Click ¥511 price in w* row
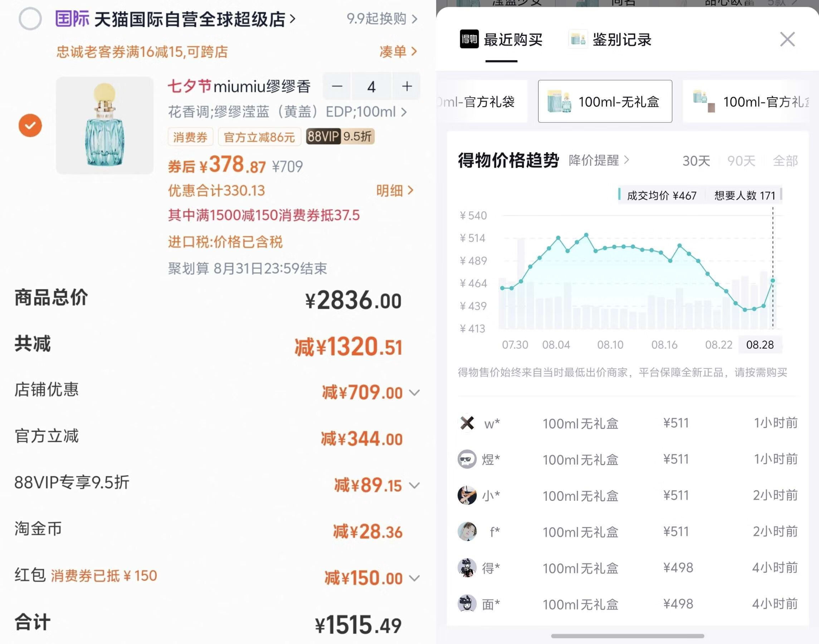Image resolution: width=819 pixels, height=644 pixels. coord(676,423)
